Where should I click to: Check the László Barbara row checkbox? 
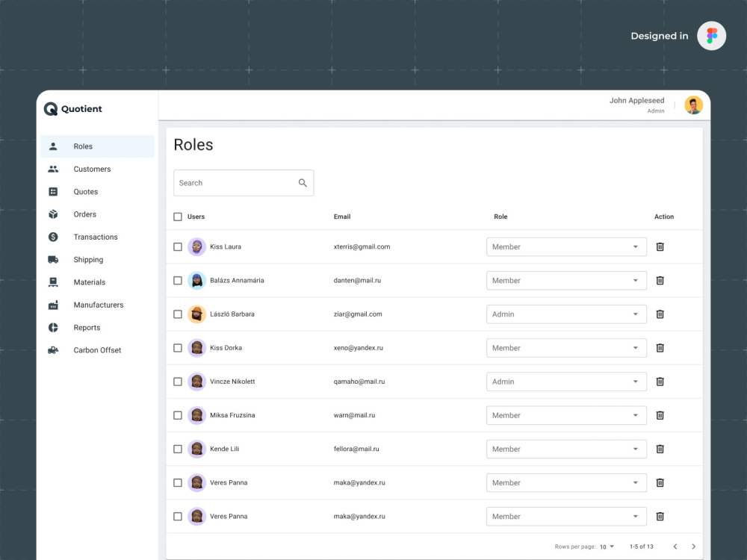coord(178,314)
